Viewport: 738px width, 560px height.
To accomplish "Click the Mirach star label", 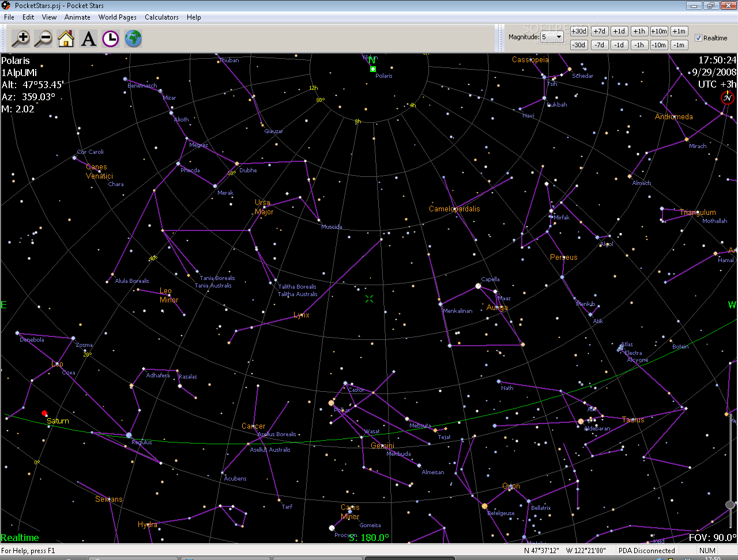I will 698,146.
